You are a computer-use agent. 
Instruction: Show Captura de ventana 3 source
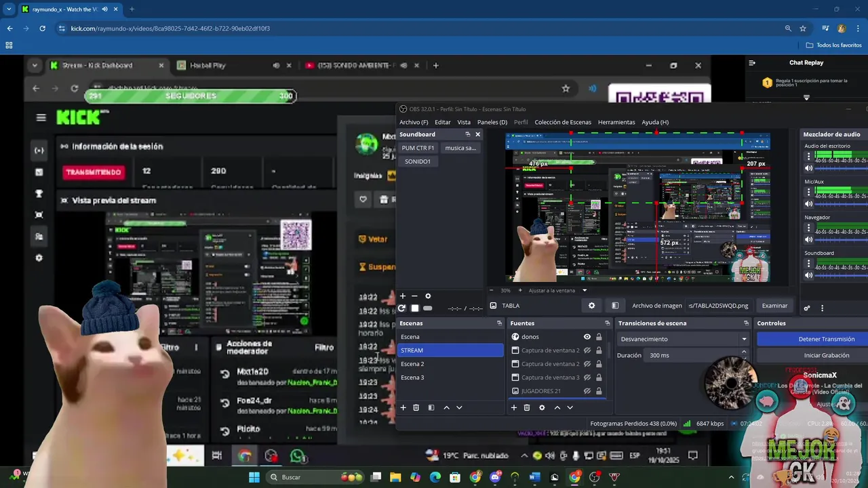coord(587,378)
